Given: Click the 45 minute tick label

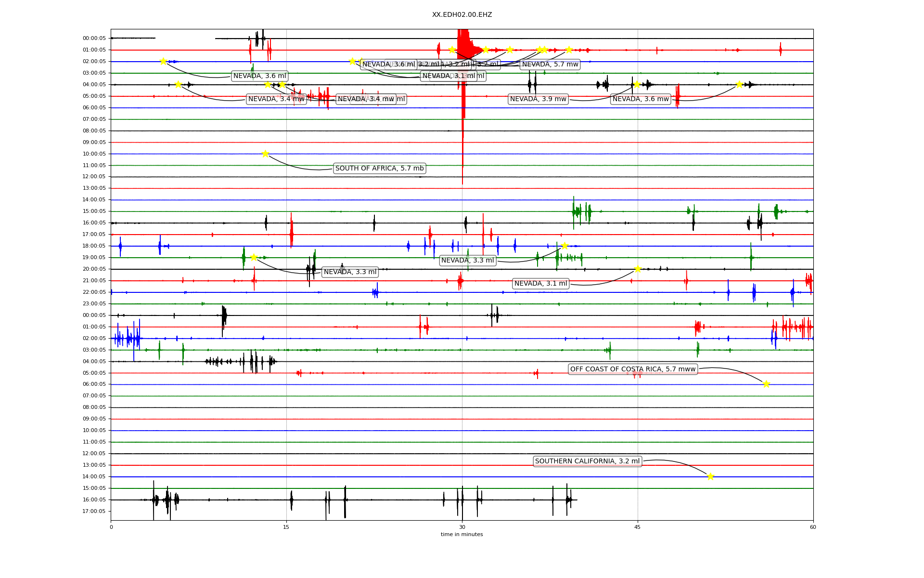Looking at the screenshot, I should (638, 527).
